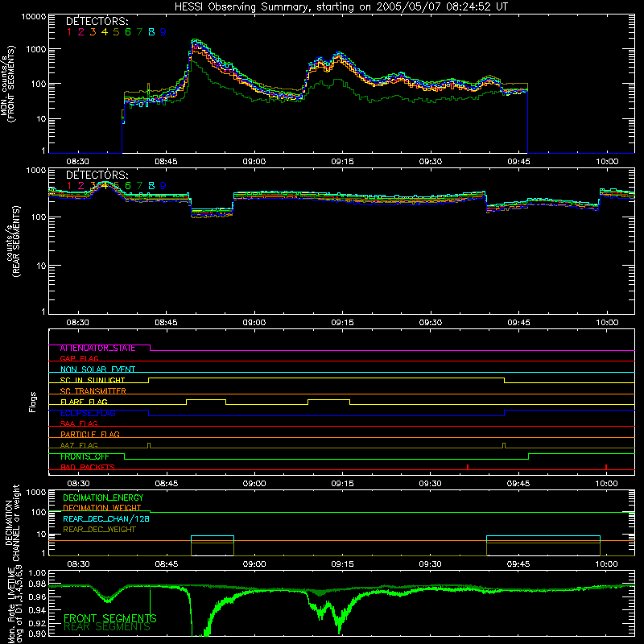Select the SAA_FLAG label

tap(79, 423)
